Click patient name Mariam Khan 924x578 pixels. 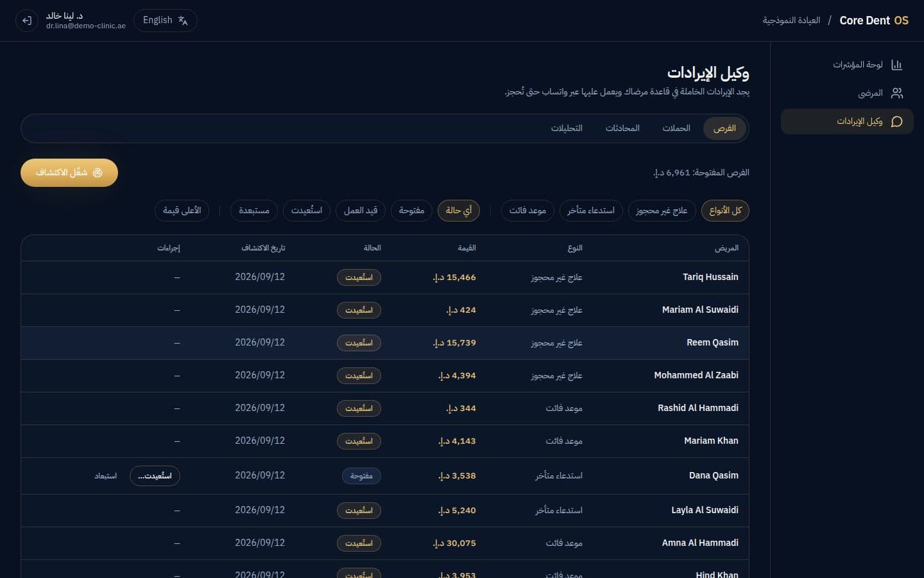pyautogui.click(x=711, y=441)
